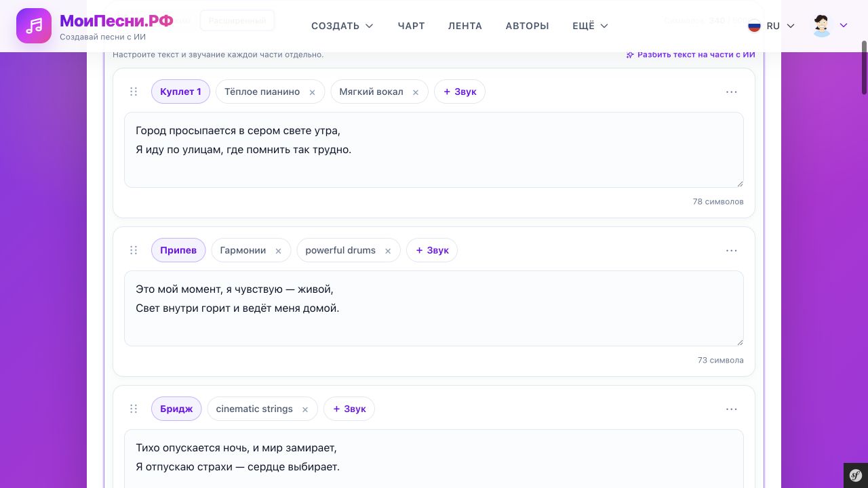Grab the drag handle of Бридж
Viewport: 868px width, 488px height.
[x=134, y=409]
